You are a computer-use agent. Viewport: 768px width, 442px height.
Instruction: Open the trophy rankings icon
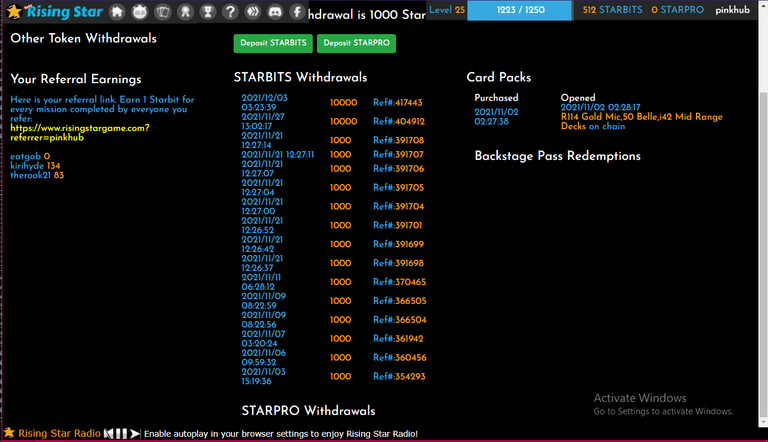(208, 11)
